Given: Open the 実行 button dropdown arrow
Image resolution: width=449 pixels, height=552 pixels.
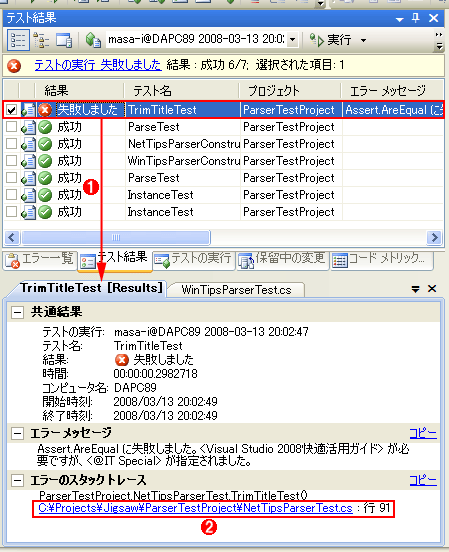Looking at the screenshot, I should tap(363, 40).
